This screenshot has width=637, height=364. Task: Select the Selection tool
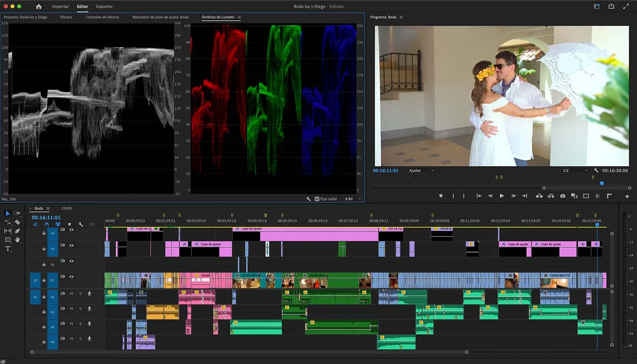click(7, 213)
